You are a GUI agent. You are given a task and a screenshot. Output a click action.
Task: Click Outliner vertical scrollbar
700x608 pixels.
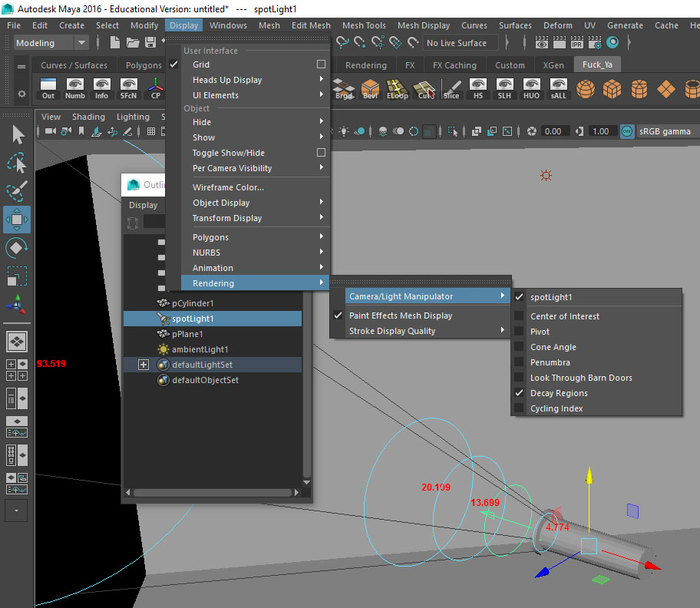click(307, 385)
